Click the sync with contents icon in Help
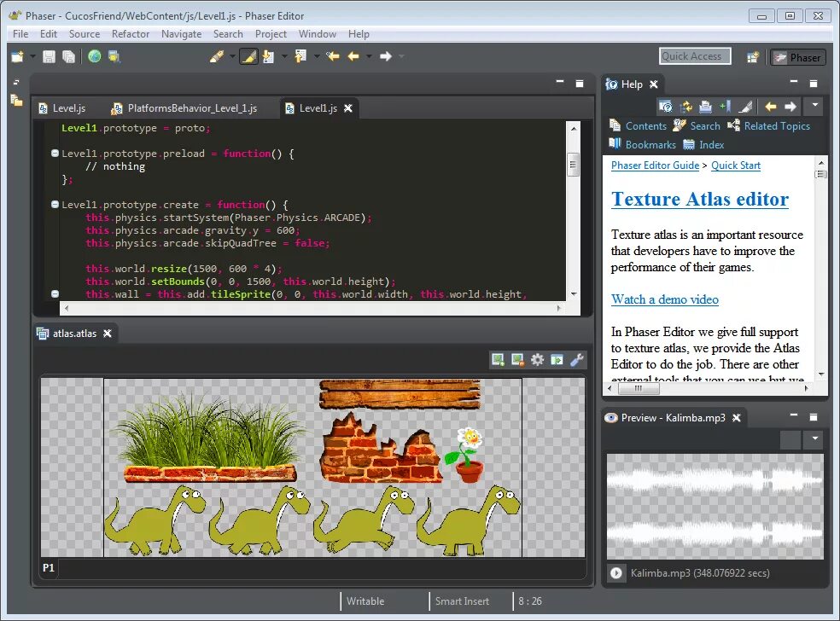 click(685, 107)
